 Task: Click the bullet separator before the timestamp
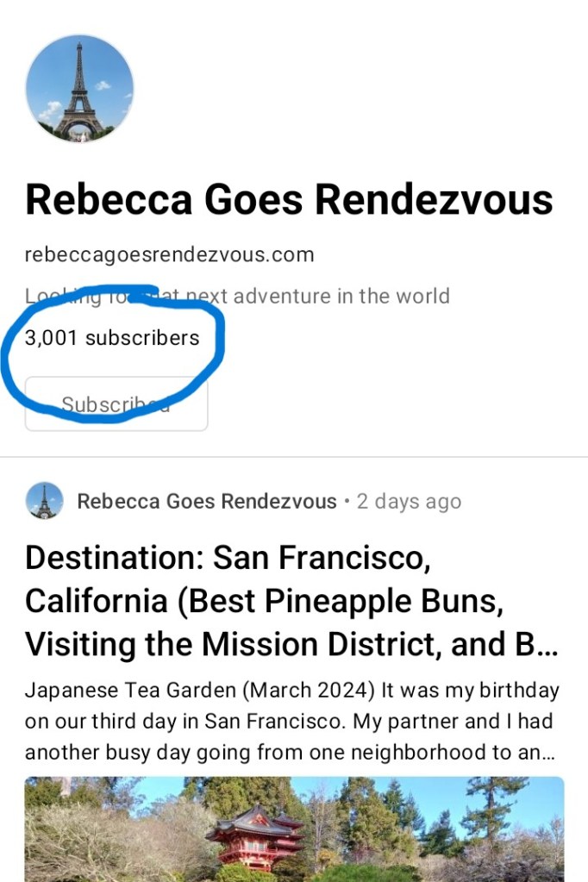347,501
